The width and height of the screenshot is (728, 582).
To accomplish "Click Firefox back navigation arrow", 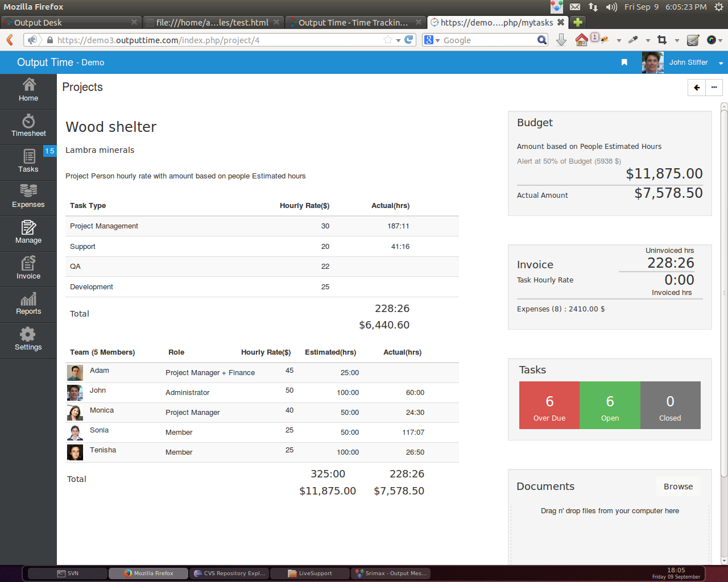I will 10,40.
